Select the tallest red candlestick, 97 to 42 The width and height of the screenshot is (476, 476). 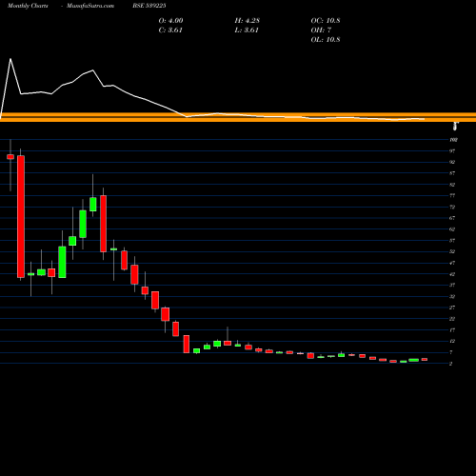tap(21, 216)
